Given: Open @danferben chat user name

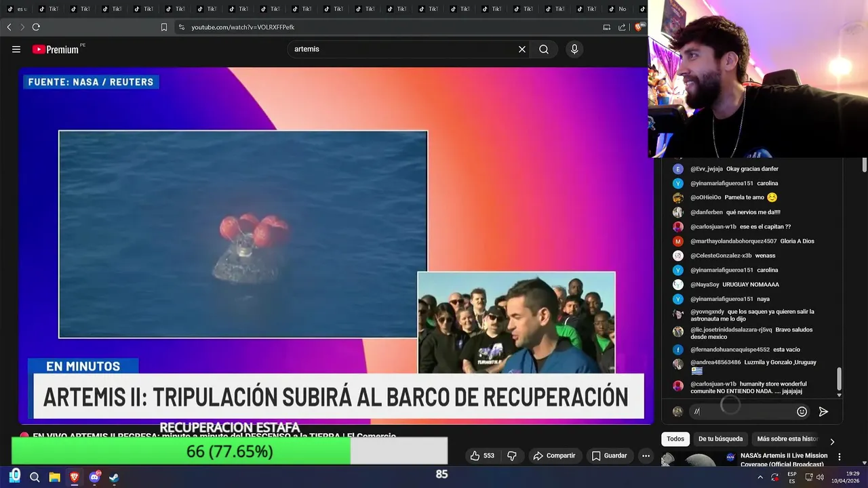Looking at the screenshot, I should click(x=707, y=212).
